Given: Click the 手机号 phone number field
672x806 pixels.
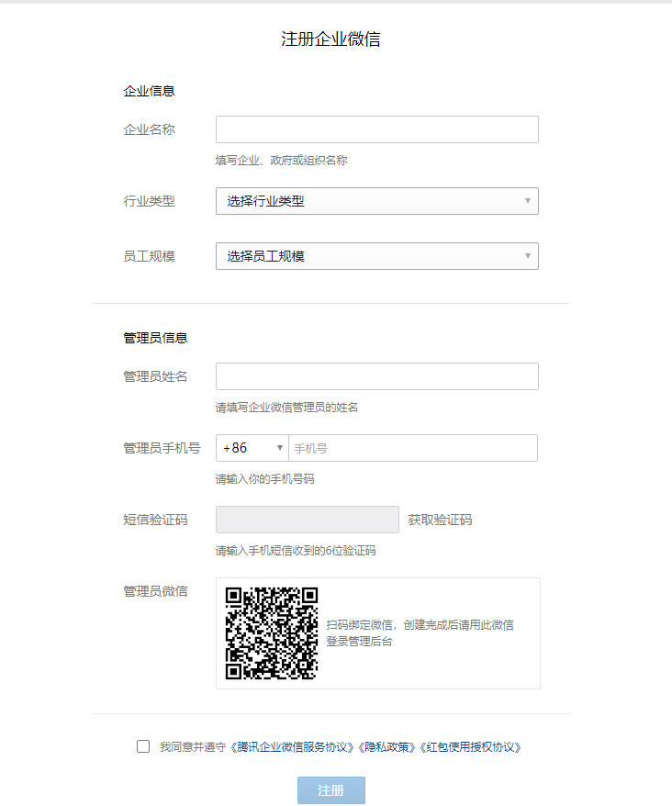Looking at the screenshot, I should pos(413,448).
